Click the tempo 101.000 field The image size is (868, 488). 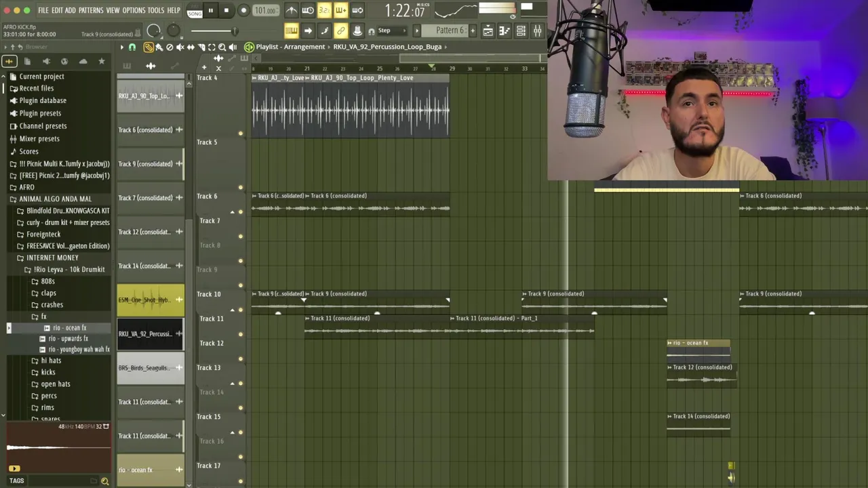[x=265, y=10]
